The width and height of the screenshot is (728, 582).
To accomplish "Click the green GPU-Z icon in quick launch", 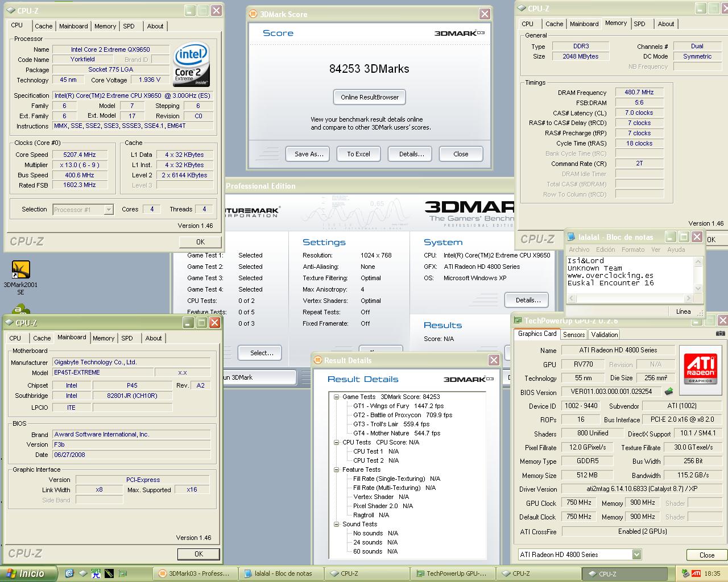I will [122, 573].
